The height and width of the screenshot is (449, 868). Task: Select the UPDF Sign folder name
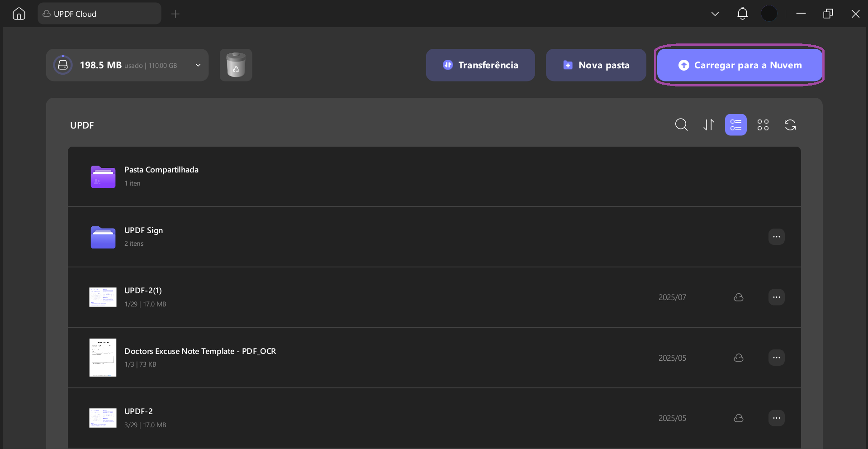(144, 230)
